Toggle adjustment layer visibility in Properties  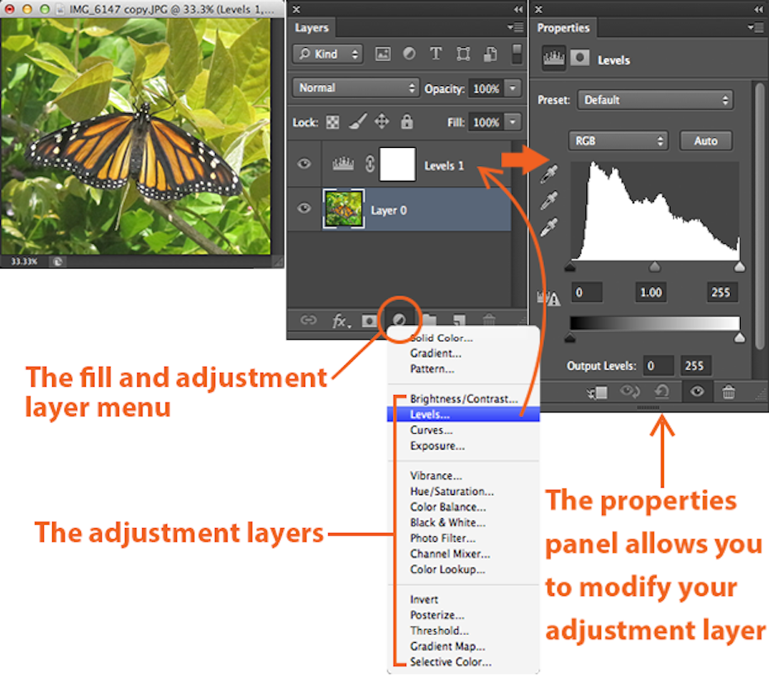(697, 392)
